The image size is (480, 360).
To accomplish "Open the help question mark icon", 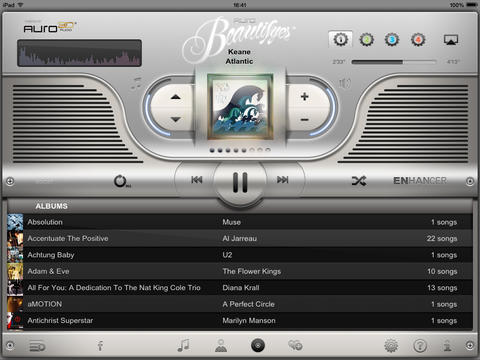I will 420,346.
